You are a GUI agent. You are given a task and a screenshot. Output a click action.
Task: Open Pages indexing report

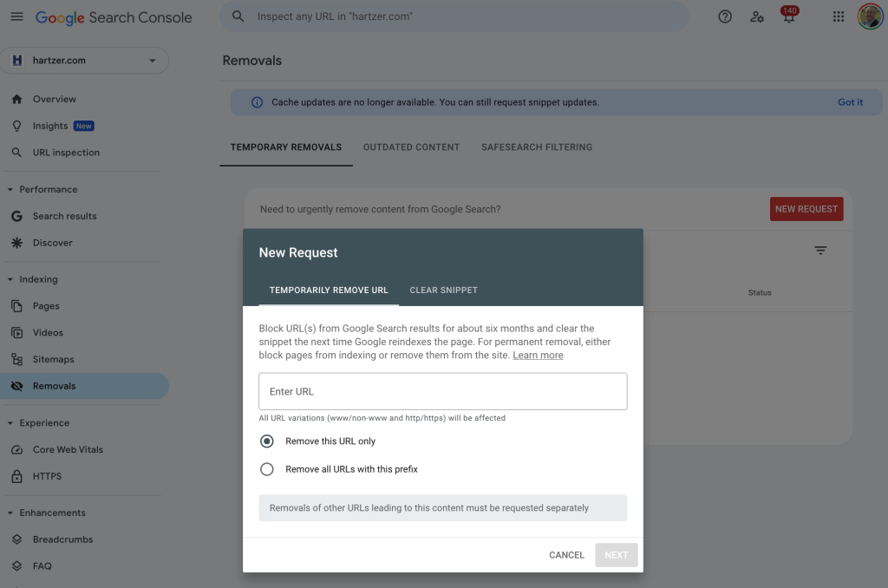point(46,306)
